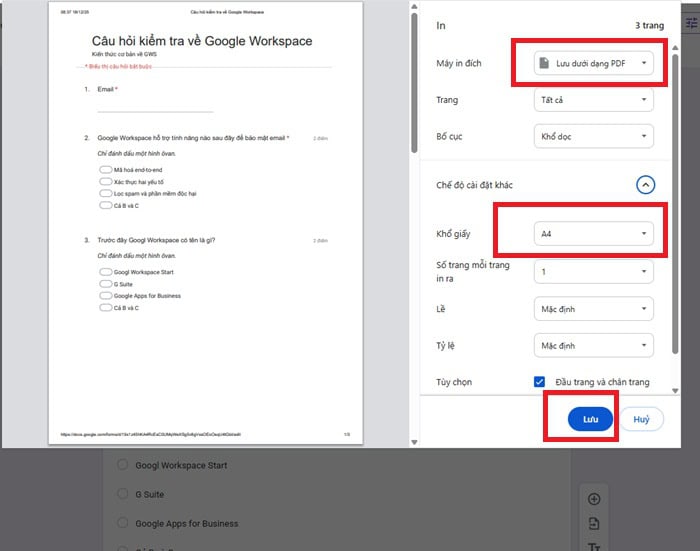Click the import questions icon

click(594, 524)
